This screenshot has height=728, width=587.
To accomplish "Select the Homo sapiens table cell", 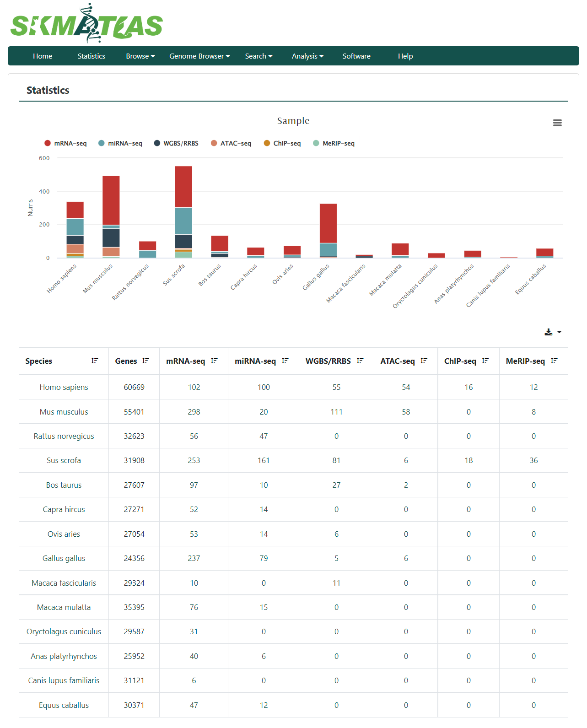I will (64, 387).
